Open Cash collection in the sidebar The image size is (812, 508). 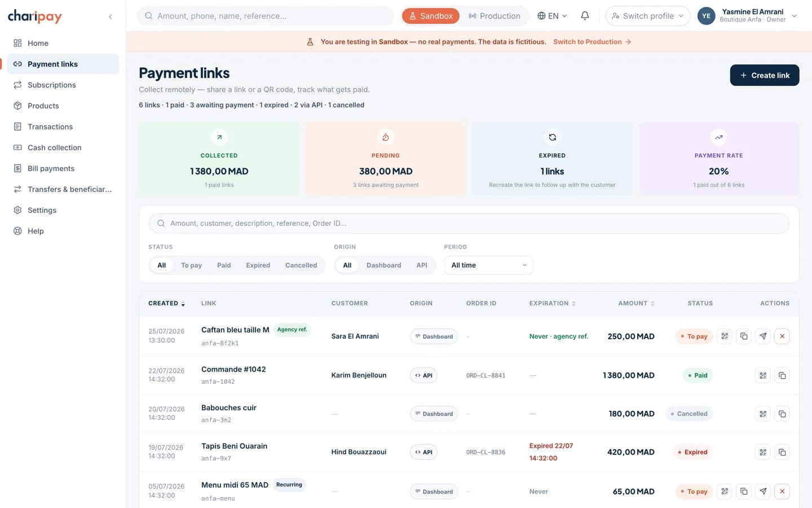click(63, 147)
